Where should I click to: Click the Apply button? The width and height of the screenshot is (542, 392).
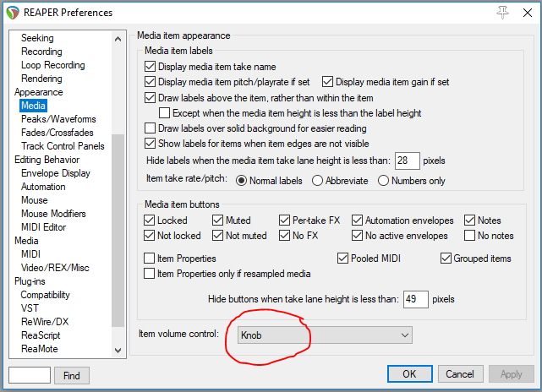click(512, 374)
